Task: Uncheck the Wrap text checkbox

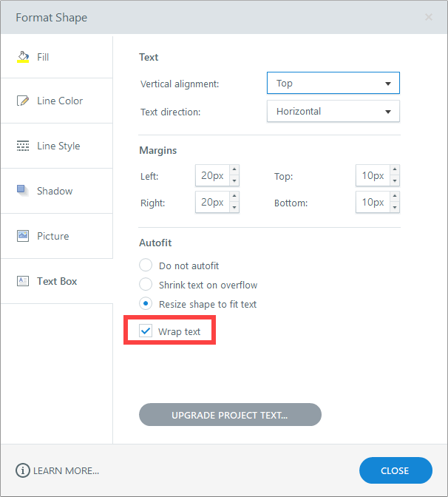Action: pos(146,331)
